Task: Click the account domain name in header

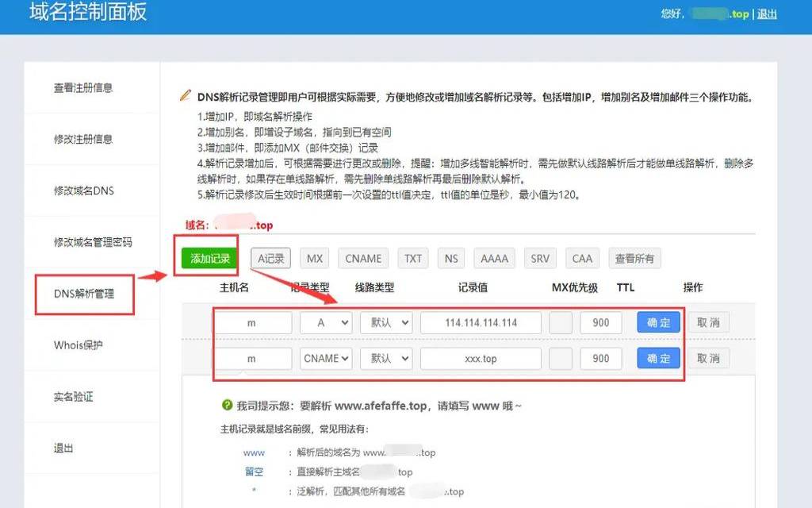Action: click(720, 14)
